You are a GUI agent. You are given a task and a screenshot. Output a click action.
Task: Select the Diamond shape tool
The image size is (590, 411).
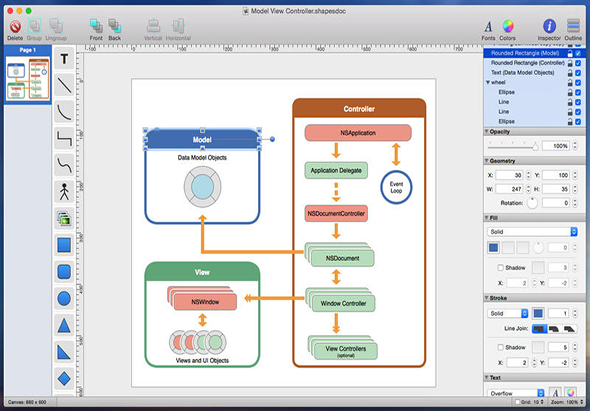(x=64, y=379)
